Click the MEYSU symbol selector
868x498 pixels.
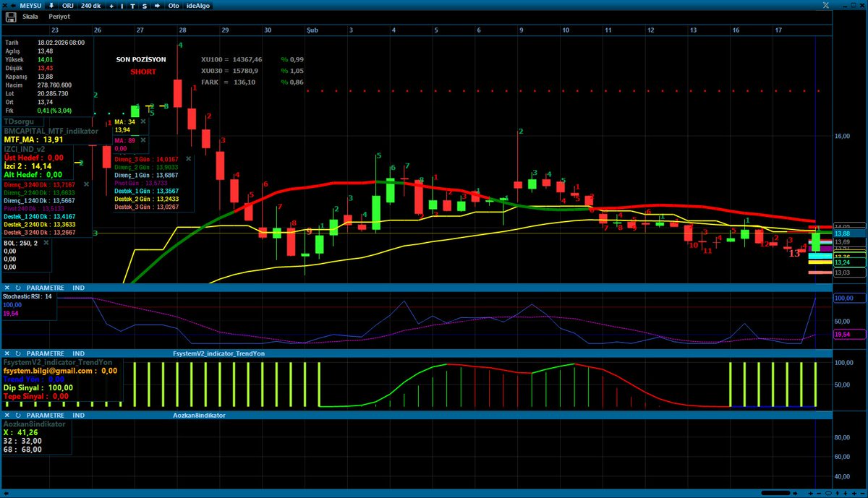(31, 5)
